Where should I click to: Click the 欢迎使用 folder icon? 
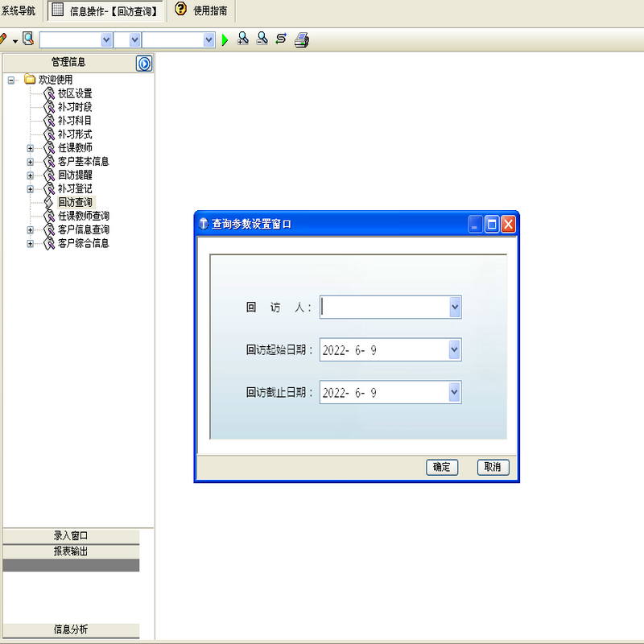point(30,79)
